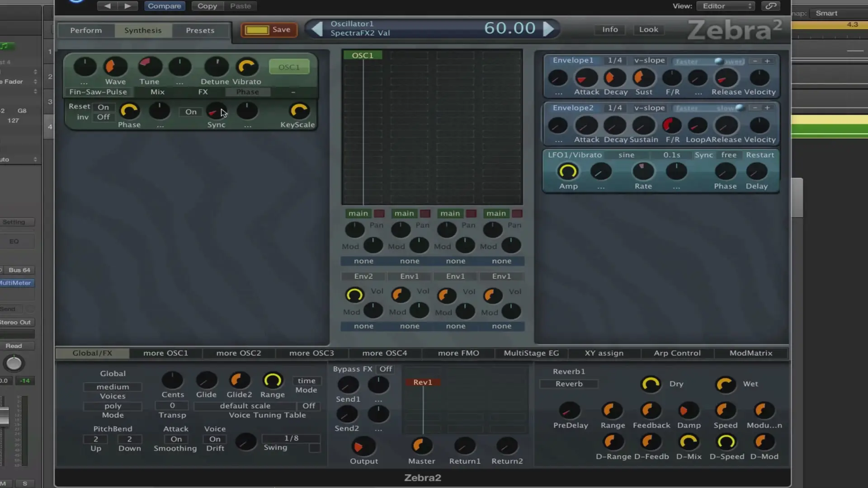Select the OSC1 module in grid
The image size is (868, 488).
363,55
